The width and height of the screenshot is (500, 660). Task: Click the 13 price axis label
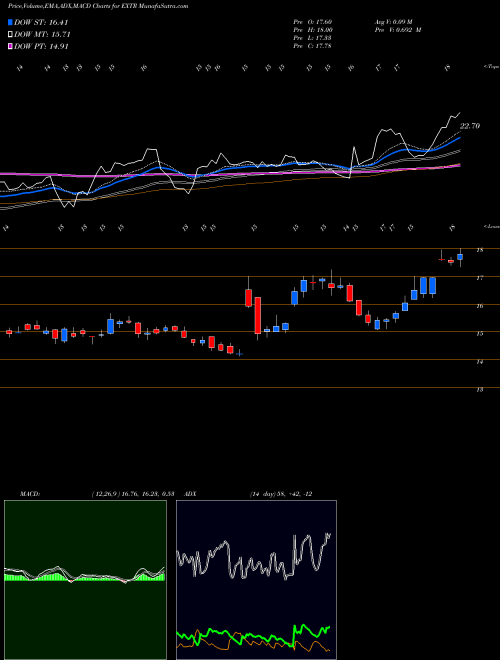479,390
